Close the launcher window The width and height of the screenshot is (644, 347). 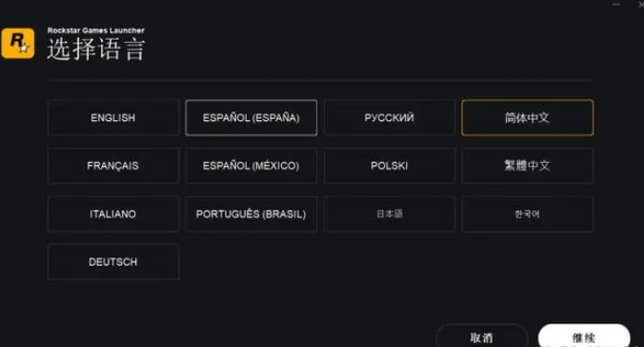click(x=641, y=4)
